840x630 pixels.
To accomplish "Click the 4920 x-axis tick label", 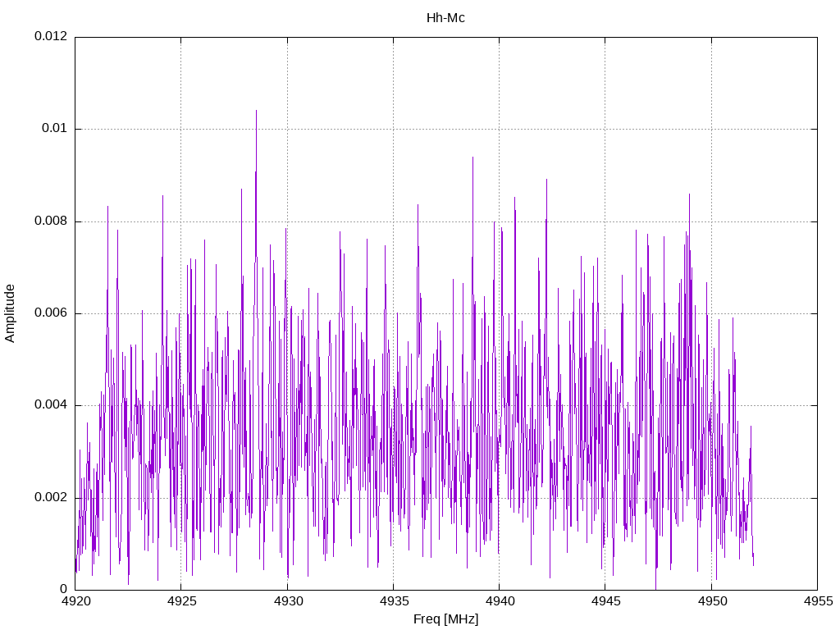I will pos(76,601).
